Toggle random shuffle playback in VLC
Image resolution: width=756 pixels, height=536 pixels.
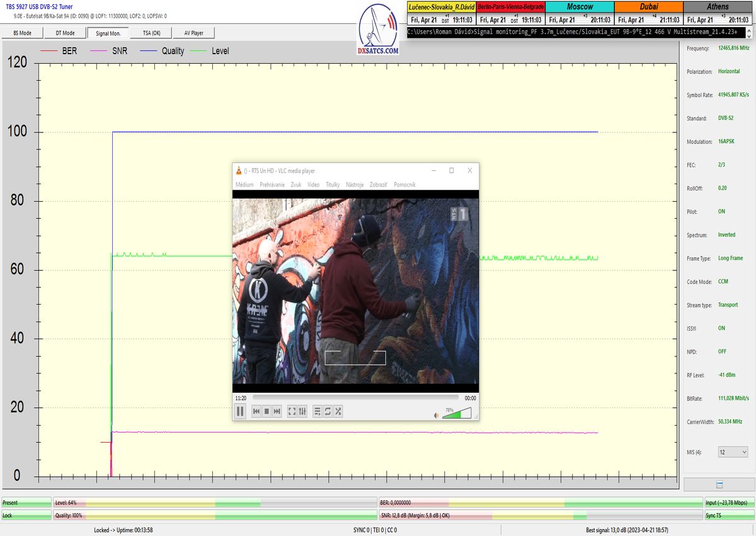[338, 411]
